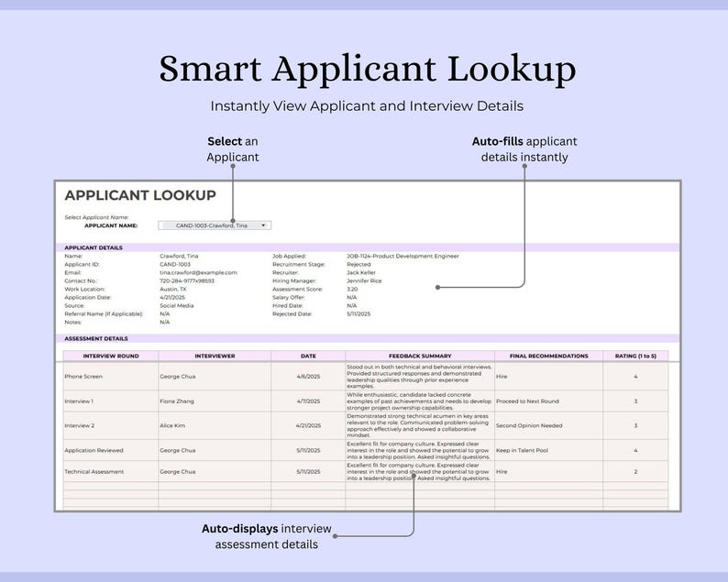Viewport: 728px width, 582px height.
Task: Select the ASSESSMENT DETAILS section header
Action: pos(96,339)
